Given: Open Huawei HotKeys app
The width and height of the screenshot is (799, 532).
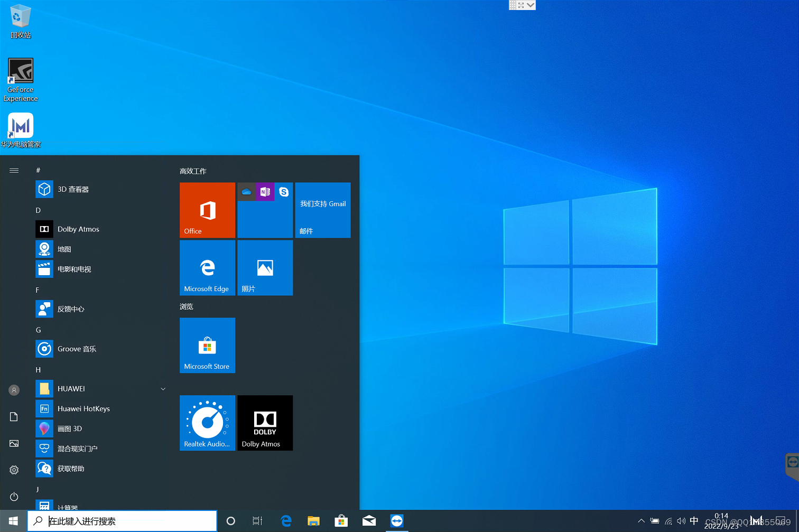Looking at the screenshot, I should point(100,409).
